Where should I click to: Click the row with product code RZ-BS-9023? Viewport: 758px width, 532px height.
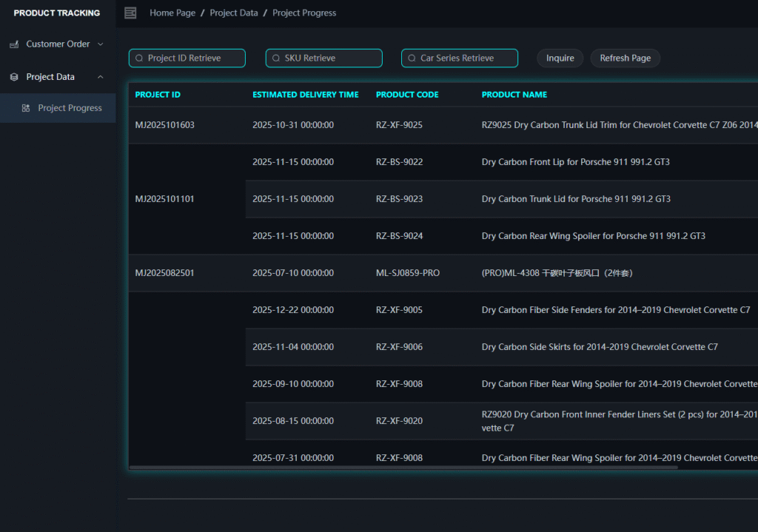(399, 199)
